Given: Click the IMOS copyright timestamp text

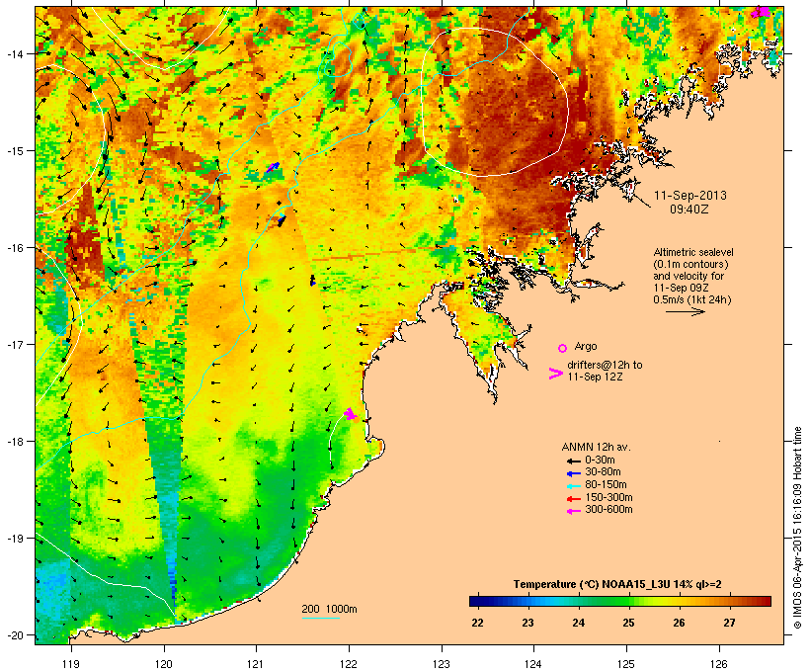Looking at the screenshot, I should [797, 528].
